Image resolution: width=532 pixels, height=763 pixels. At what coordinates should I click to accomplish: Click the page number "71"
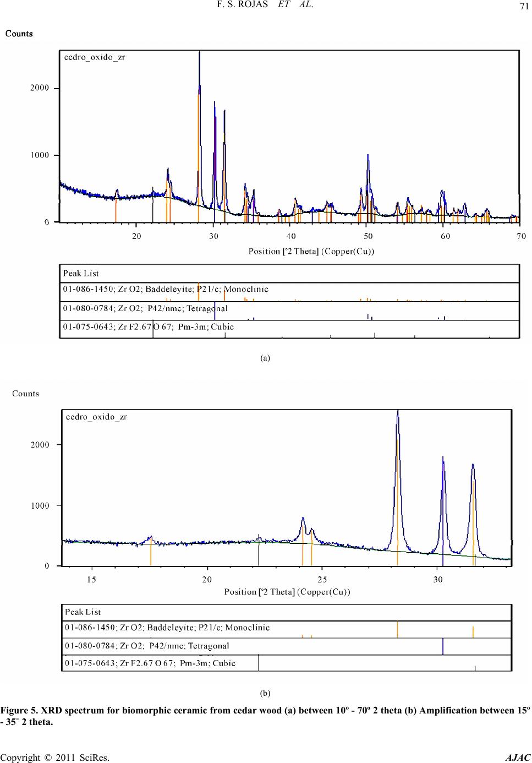click(x=523, y=7)
